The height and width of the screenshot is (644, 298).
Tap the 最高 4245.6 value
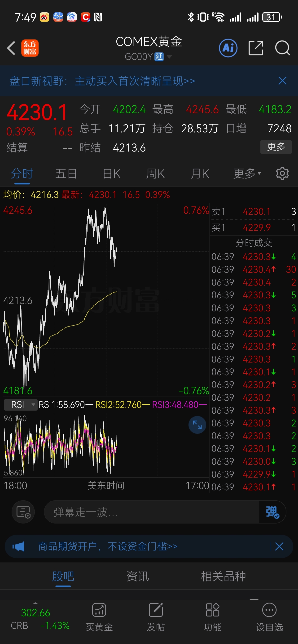tap(202, 109)
